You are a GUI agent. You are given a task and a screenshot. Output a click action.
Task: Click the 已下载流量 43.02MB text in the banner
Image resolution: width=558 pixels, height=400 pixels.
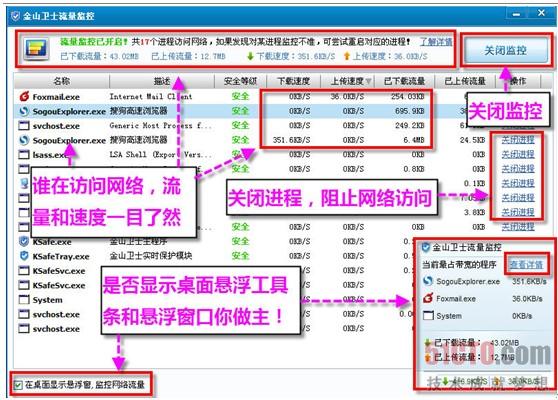click(99, 56)
